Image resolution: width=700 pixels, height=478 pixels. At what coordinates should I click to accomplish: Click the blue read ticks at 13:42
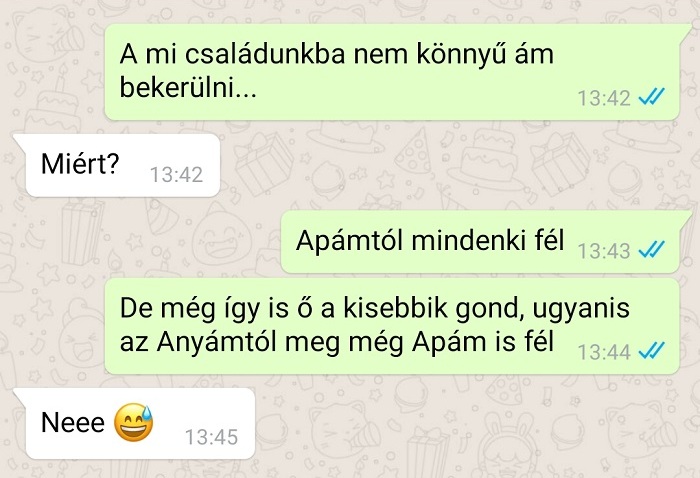(652, 97)
